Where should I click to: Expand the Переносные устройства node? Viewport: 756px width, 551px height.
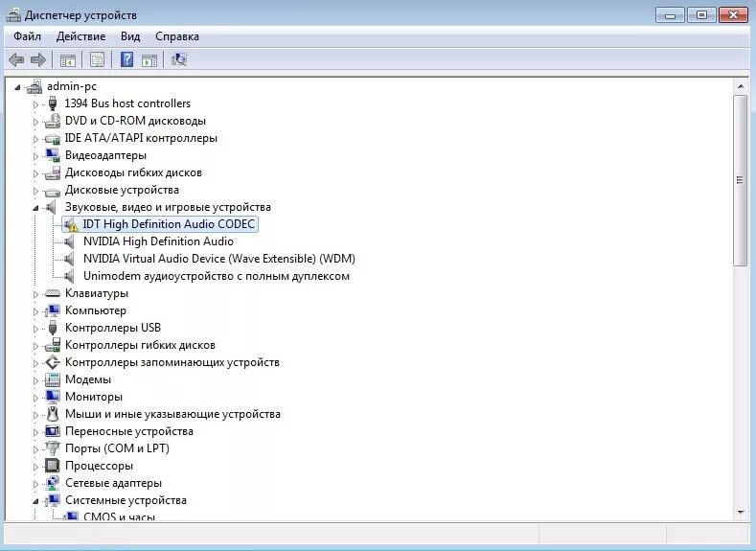[x=35, y=432]
